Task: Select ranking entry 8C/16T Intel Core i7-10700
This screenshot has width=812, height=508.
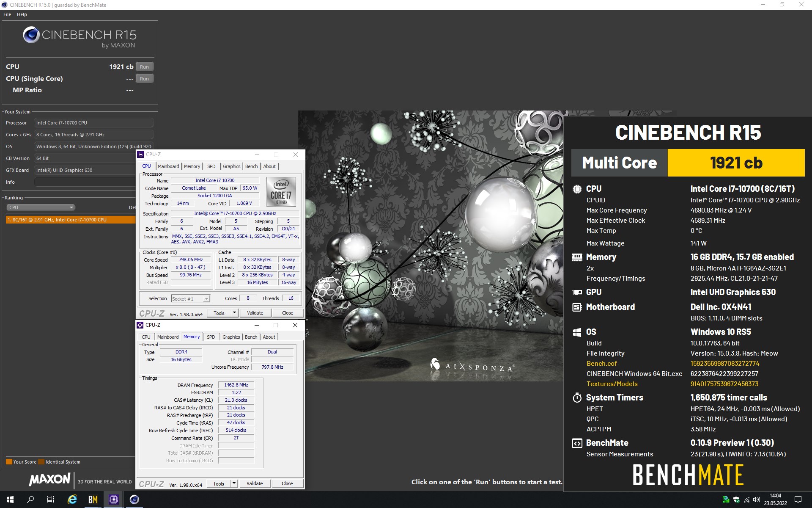Action: pyautogui.click(x=71, y=220)
